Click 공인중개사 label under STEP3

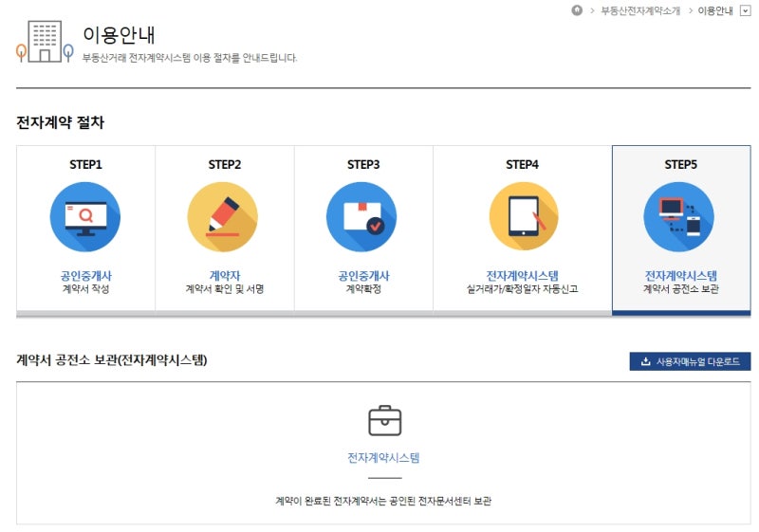pyautogui.click(x=363, y=276)
